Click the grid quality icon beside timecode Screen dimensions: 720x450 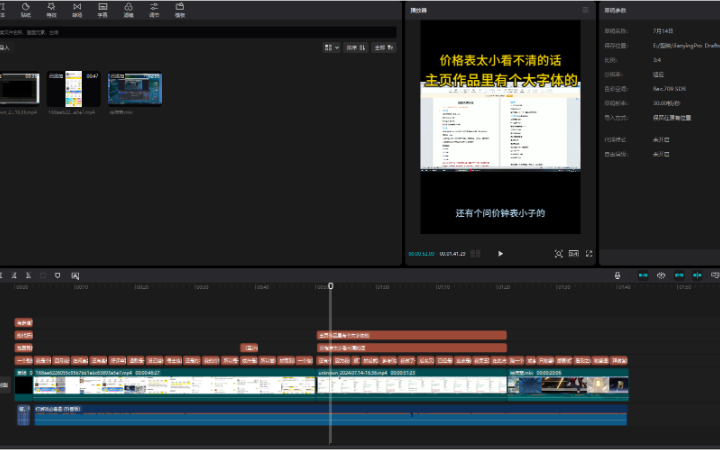[x=476, y=253]
